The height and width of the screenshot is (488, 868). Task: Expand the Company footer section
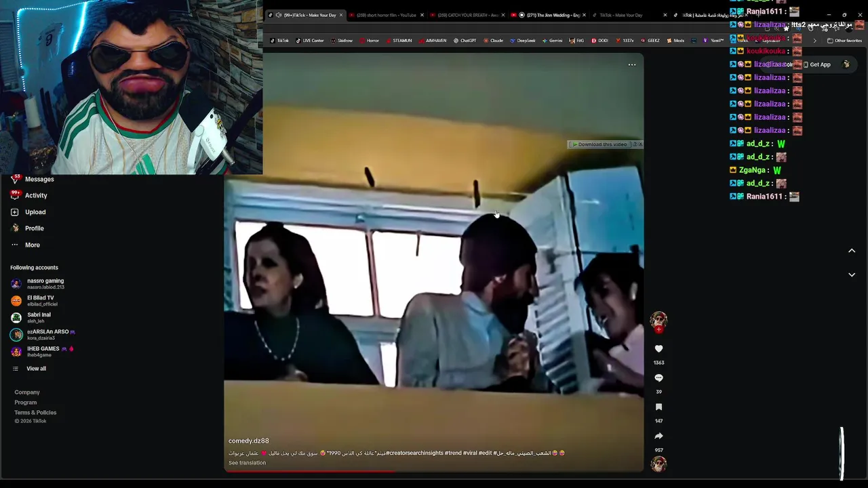(27, 392)
